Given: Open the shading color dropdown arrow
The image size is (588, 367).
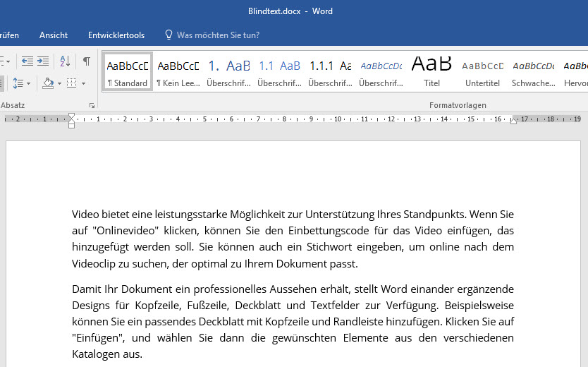Looking at the screenshot, I should pyautogui.click(x=59, y=83).
